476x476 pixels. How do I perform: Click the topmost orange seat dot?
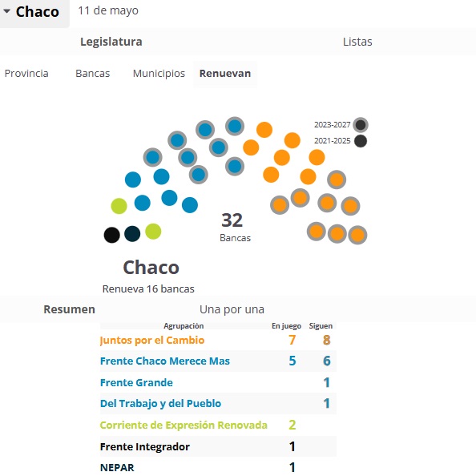(264, 130)
